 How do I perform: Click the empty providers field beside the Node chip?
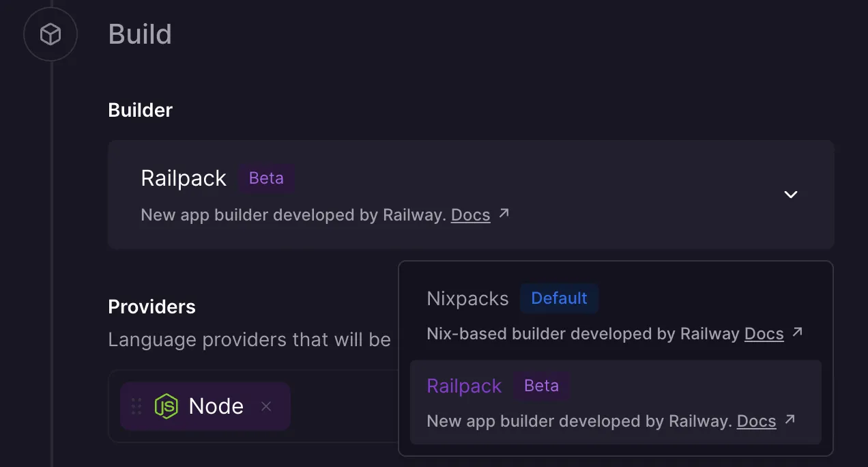pyautogui.click(x=341, y=406)
